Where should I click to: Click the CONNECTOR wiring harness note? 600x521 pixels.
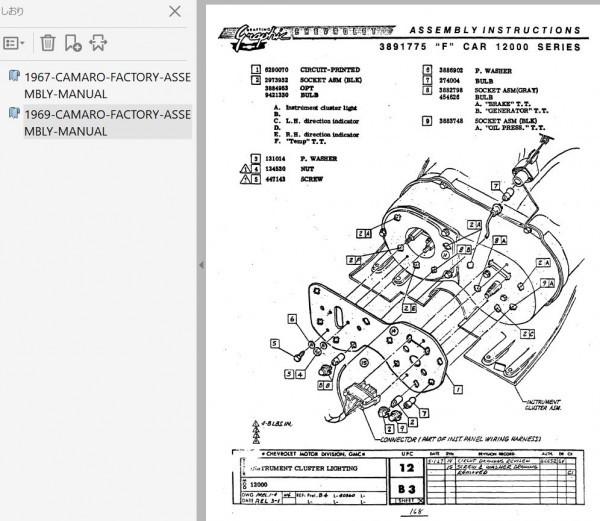pyautogui.click(x=460, y=439)
